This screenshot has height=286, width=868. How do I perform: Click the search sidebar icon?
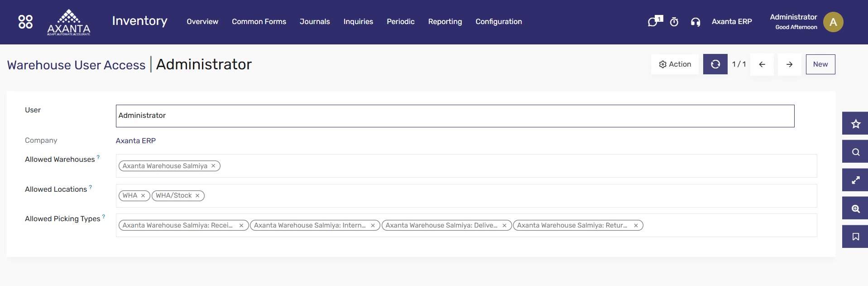click(855, 152)
